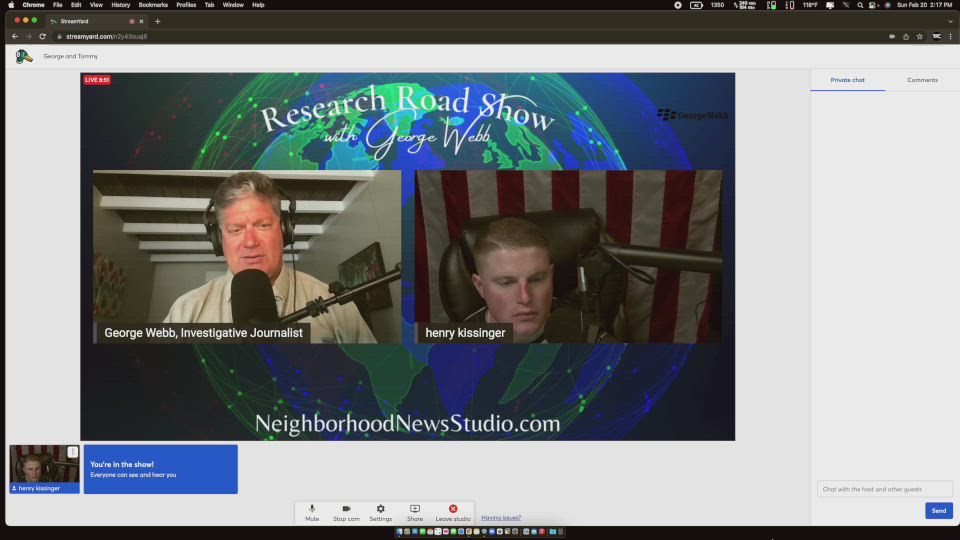This screenshot has width=960, height=540.
Task: Open the studio Settings gear
Action: tap(380, 512)
